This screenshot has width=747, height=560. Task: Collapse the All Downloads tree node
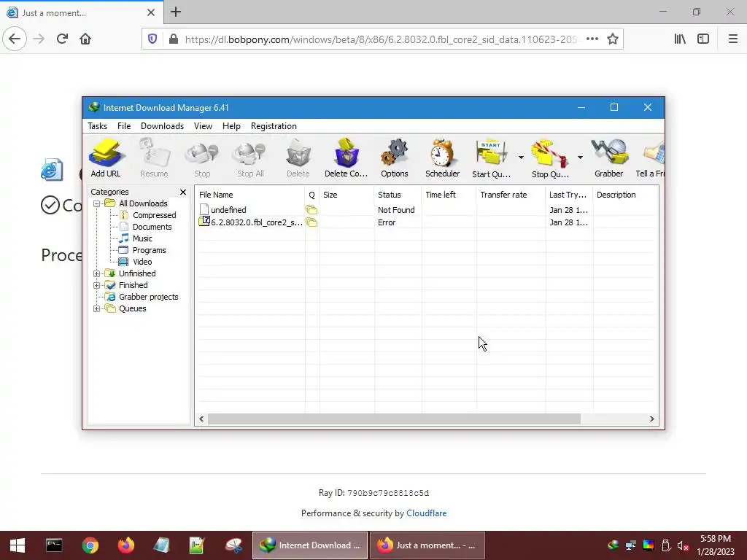pos(97,204)
